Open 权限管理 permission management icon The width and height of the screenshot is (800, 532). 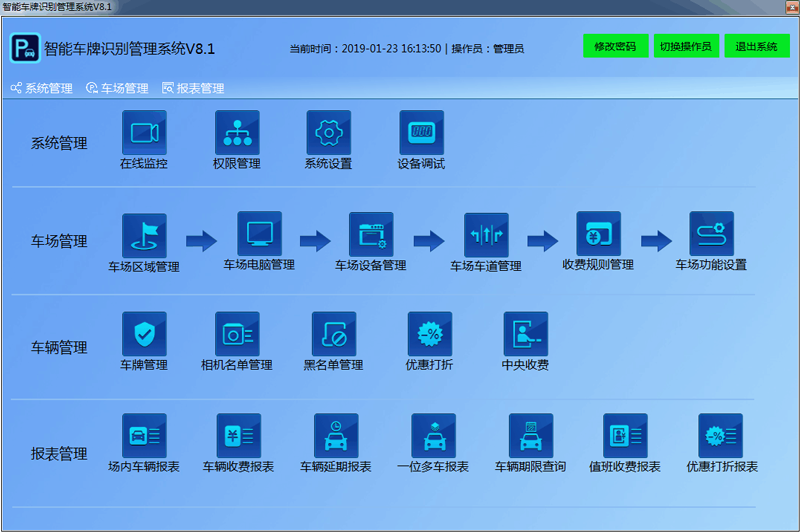237,132
